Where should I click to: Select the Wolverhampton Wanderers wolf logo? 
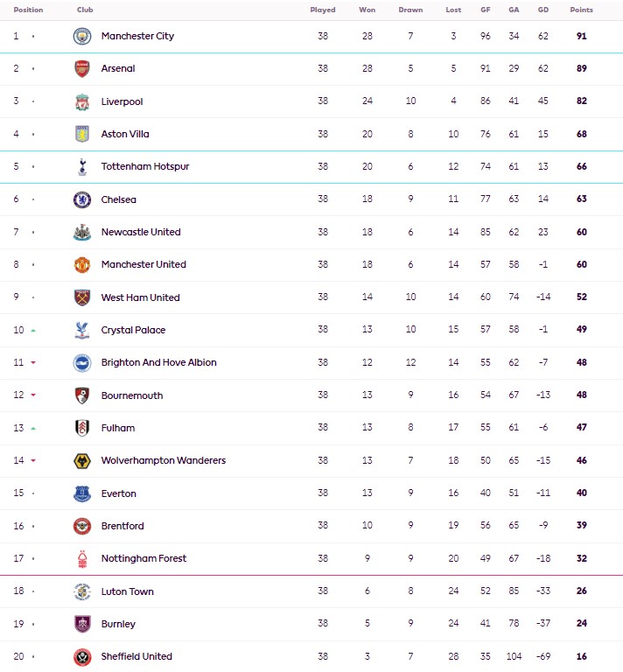click(82, 461)
